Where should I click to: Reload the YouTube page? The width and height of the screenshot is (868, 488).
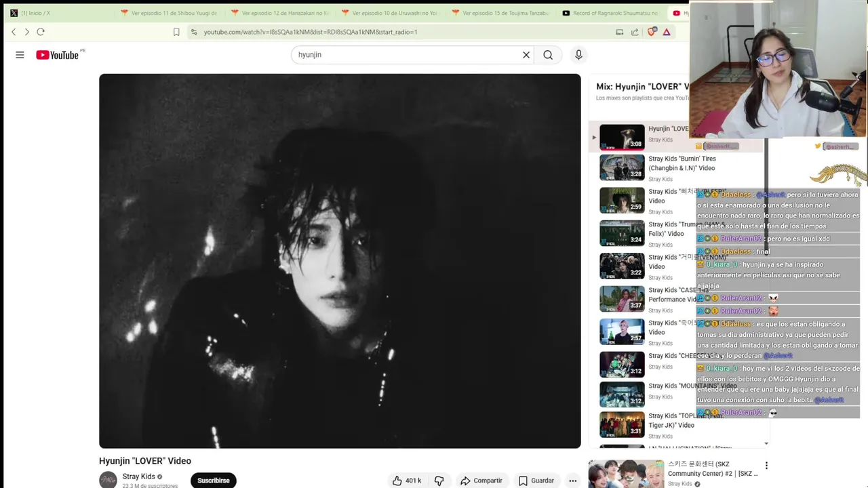(x=41, y=32)
